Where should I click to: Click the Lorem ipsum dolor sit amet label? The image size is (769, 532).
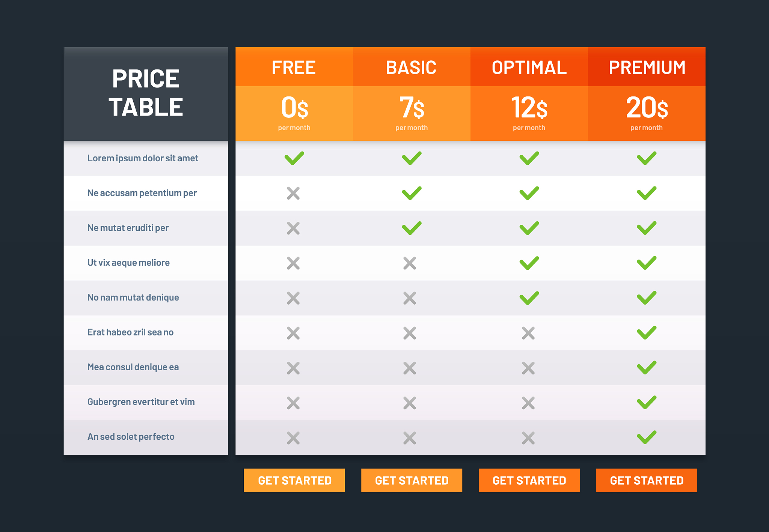pyautogui.click(x=143, y=158)
